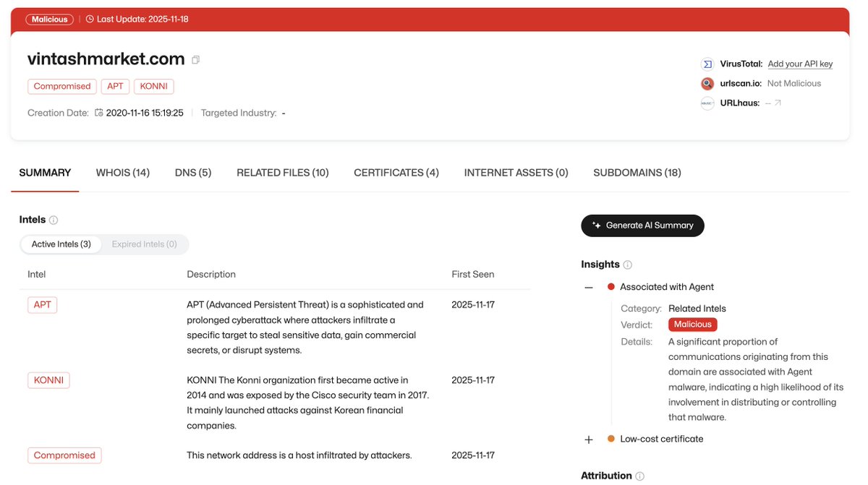Click Add your API key link

coord(800,64)
